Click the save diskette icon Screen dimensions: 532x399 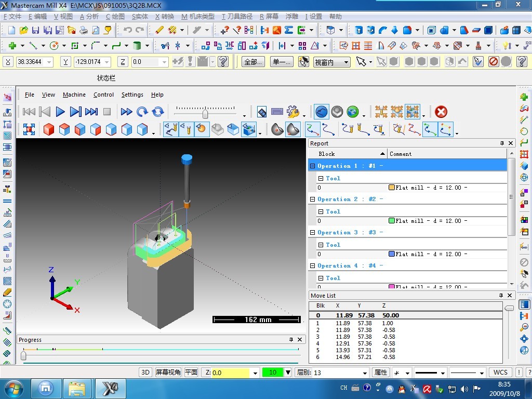point(35,30)
